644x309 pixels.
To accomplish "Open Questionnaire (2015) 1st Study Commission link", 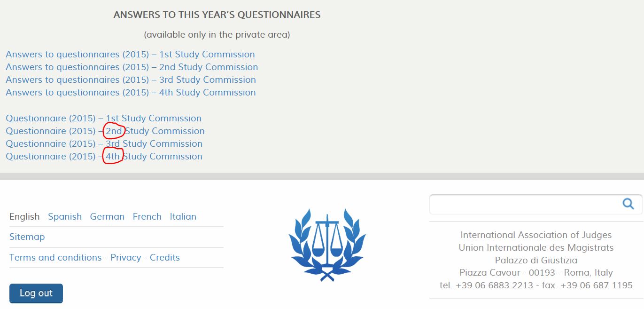I will point(103,119).
